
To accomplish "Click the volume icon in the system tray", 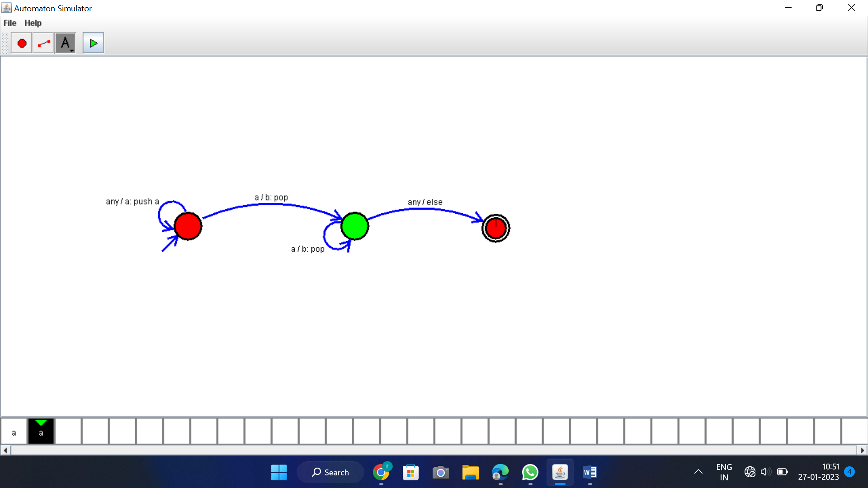I will [x=766, y=472].
